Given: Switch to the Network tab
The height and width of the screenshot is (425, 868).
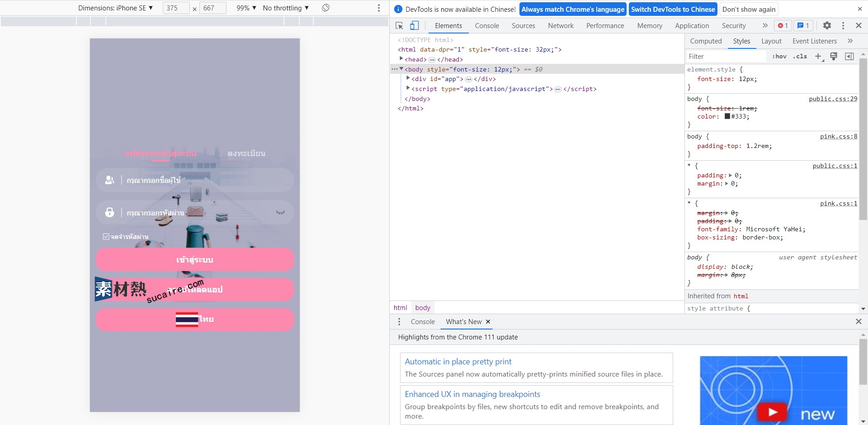Looking at the screenshot, I should pos(561,26).
